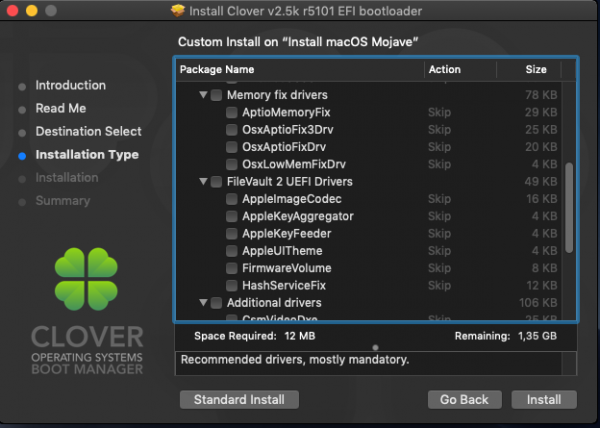Screen dimensions: 600x428
Task: Collapse the Memory fix drivers group
Action: pyautogui.click(x=204, y=94)
